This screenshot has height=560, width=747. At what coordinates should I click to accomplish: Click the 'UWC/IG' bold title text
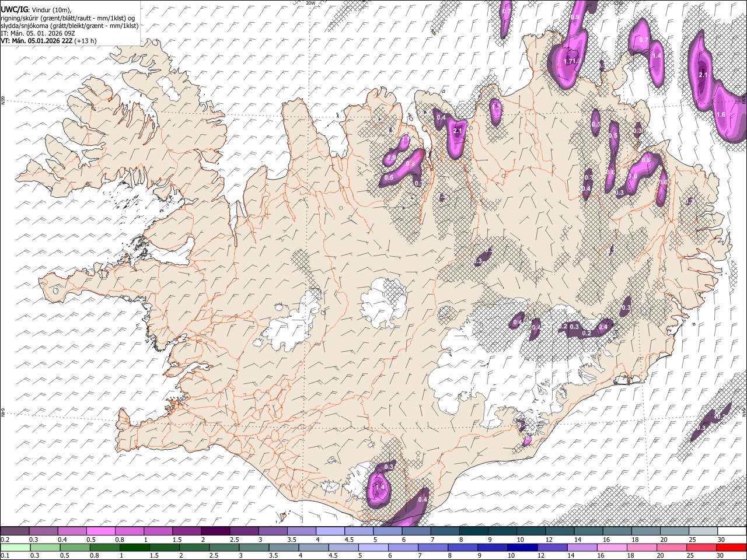point(14,10)
